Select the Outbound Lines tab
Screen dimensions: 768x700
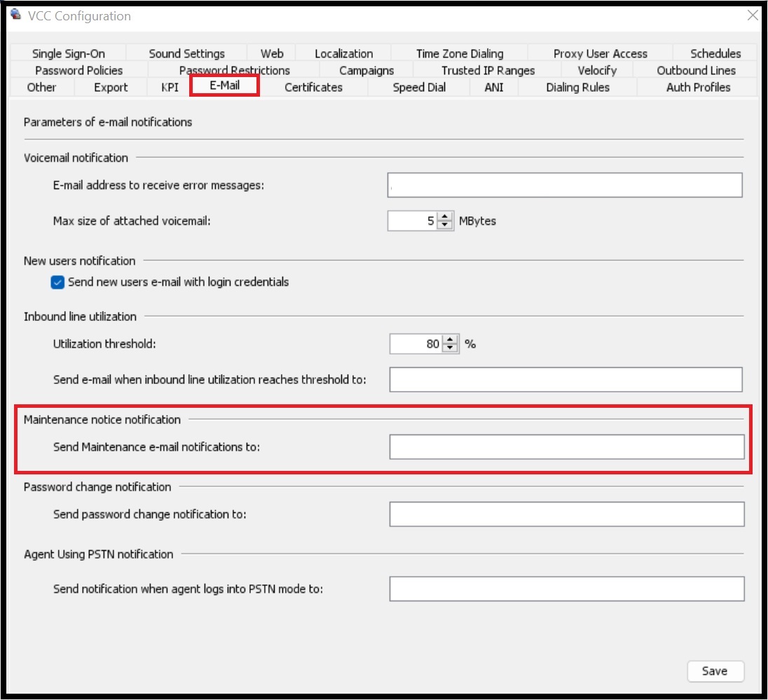696,70
